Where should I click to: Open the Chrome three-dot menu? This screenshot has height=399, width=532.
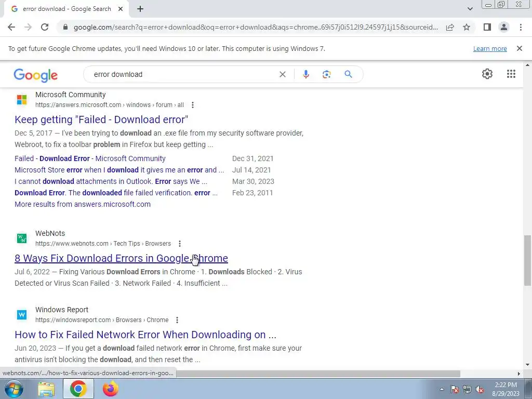521,27
